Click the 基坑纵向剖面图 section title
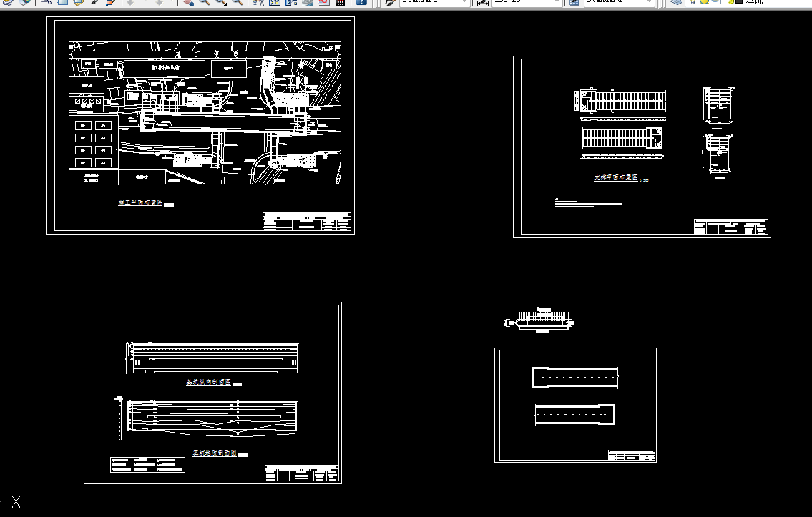This screenshot has width=812, height=517. pos(209,382)
